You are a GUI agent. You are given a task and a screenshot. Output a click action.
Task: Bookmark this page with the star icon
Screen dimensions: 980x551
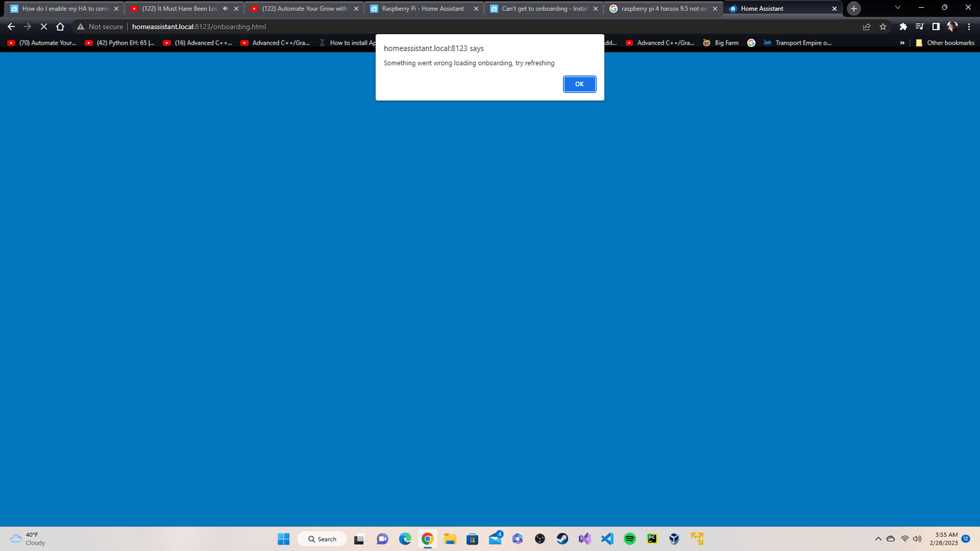tap(883, 26)
